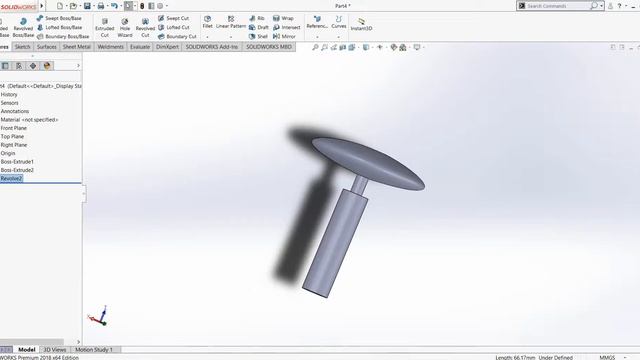Select the Mirror tool
The image size is (640, 360).
point(284,36)
